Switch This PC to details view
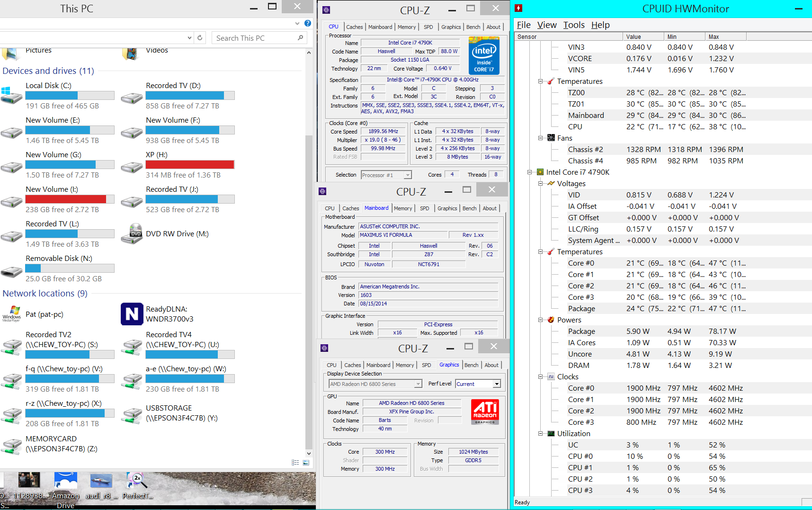 [295, 463]
